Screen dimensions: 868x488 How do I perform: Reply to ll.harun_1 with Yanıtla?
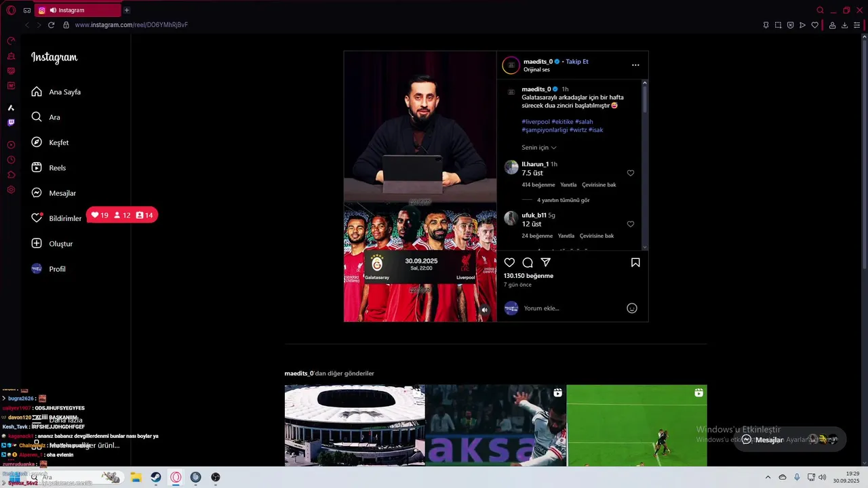[x=568, y=185]
